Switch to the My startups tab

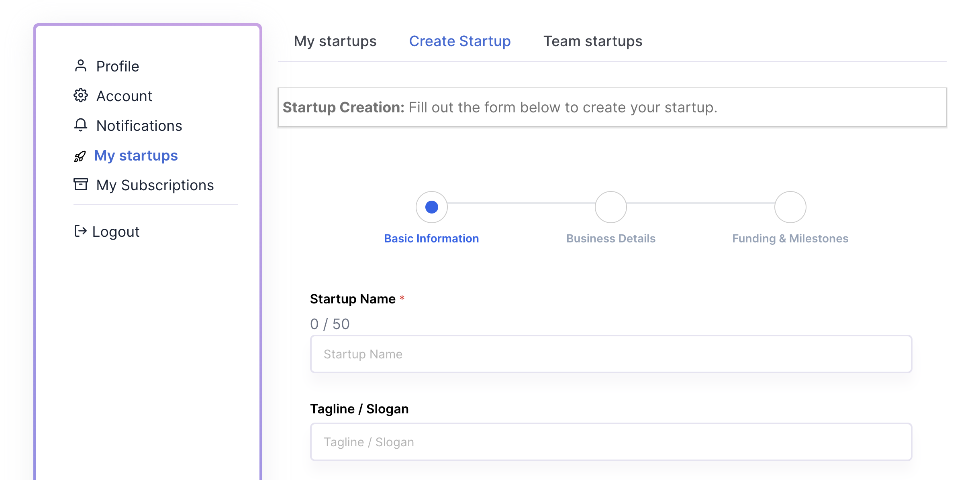click(335, 41)
